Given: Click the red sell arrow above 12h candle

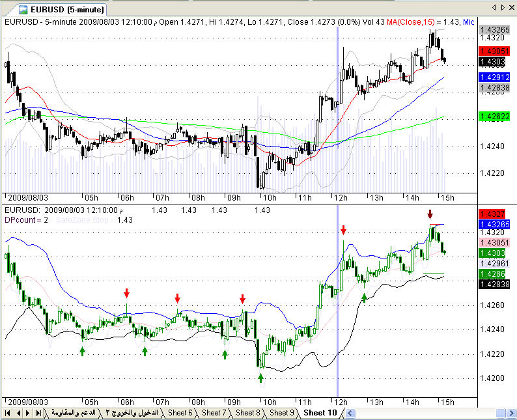Looking at the screenshot, I should 344,230.
